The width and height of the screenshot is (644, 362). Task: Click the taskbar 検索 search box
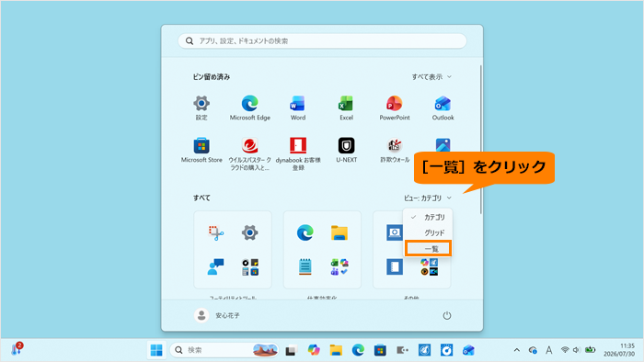(224, 350)
